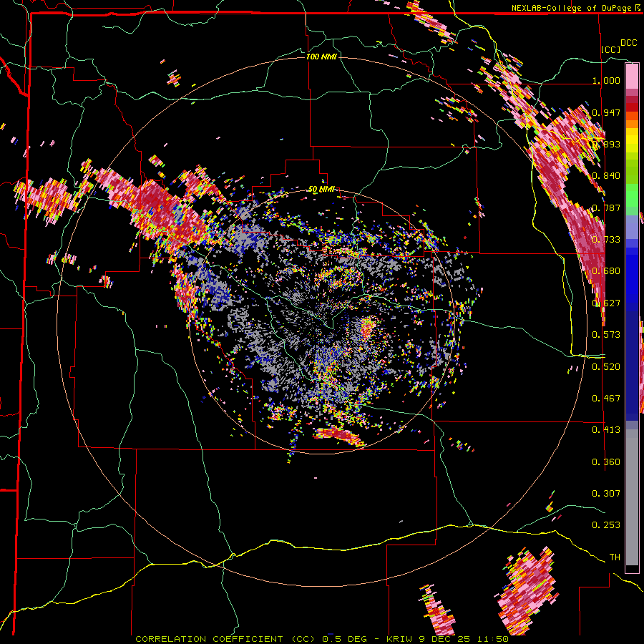
Task: Click the NEXLAB-College of DuPage watermark text
Action: click(572, 8)
